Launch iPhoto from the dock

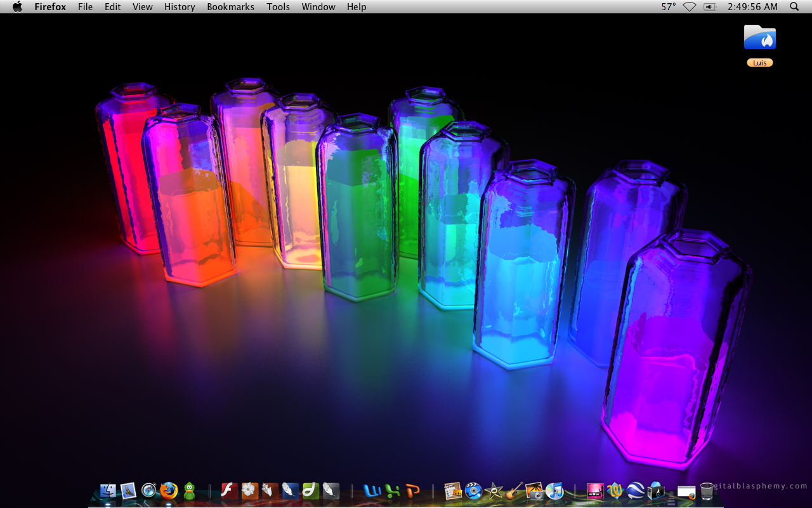[x=534, y=491]
